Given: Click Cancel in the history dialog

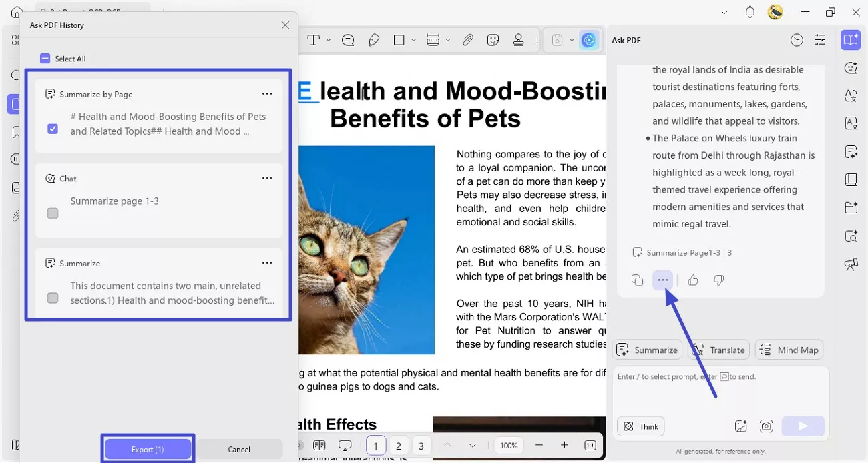Looking at the screenshot, I should tap(239, 449).
